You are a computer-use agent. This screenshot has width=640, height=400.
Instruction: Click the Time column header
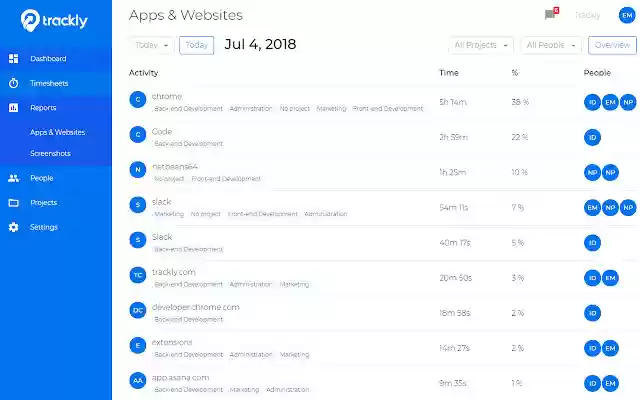(x=449, y=73)
